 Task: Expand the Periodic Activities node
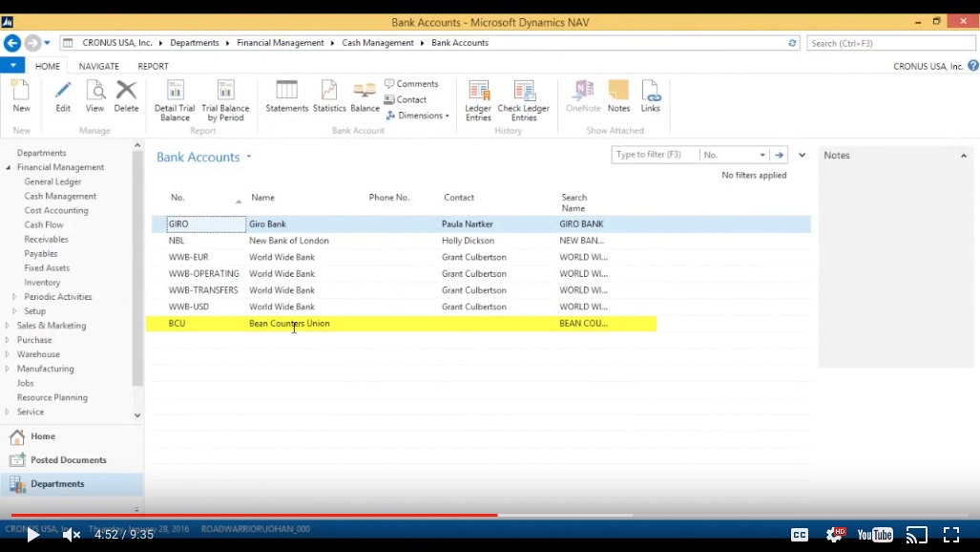[14, 297]
